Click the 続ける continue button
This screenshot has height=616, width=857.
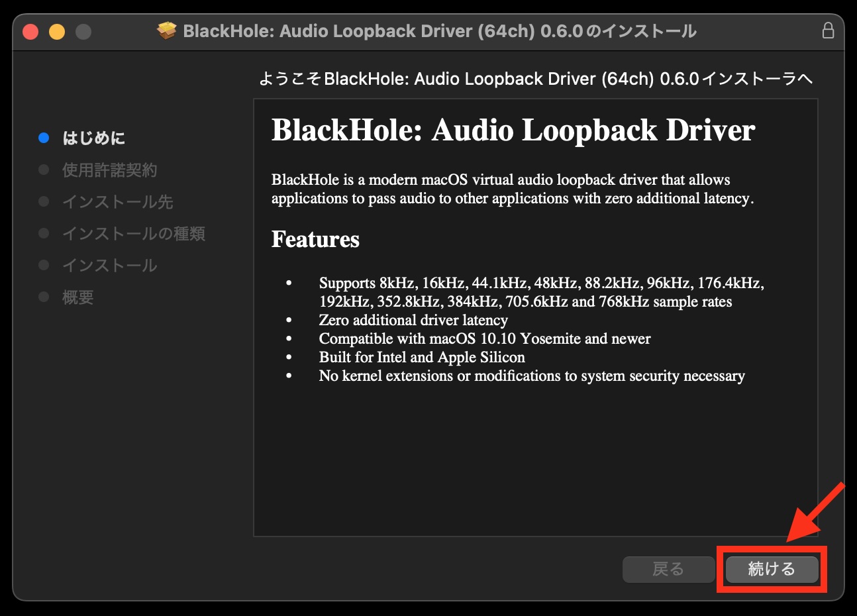pyautogui.click(x=772, y=569)
